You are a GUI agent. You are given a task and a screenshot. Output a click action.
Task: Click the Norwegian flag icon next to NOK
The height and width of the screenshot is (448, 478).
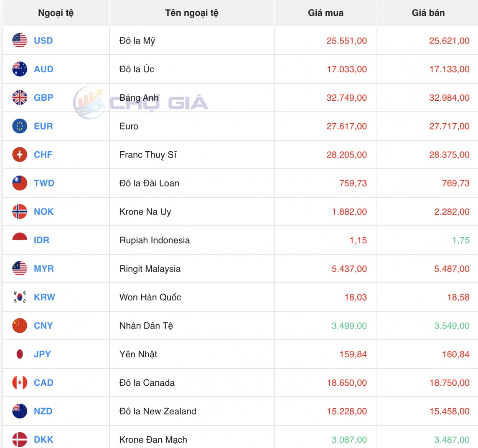click(x=19, y=211)
